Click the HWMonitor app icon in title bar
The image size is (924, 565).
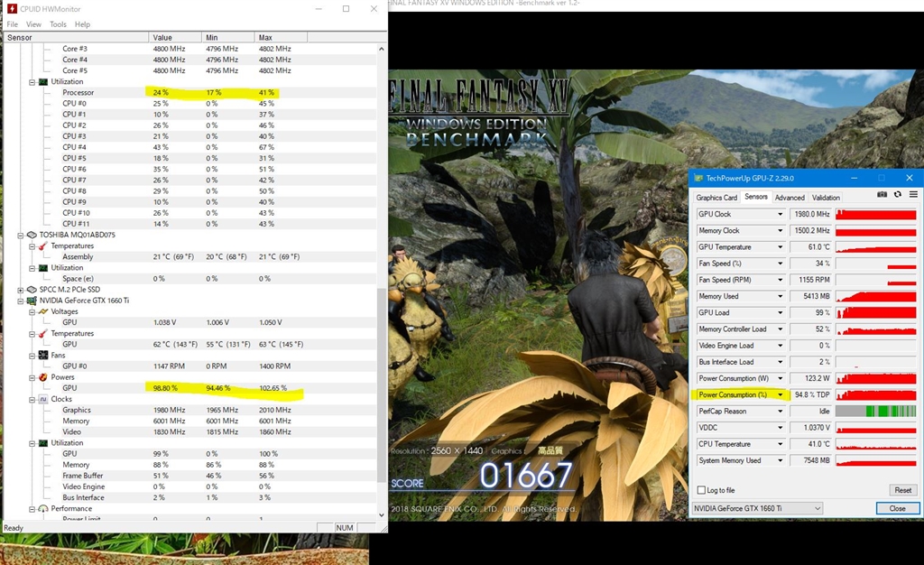pyautogui.click(x=12, y=9)
